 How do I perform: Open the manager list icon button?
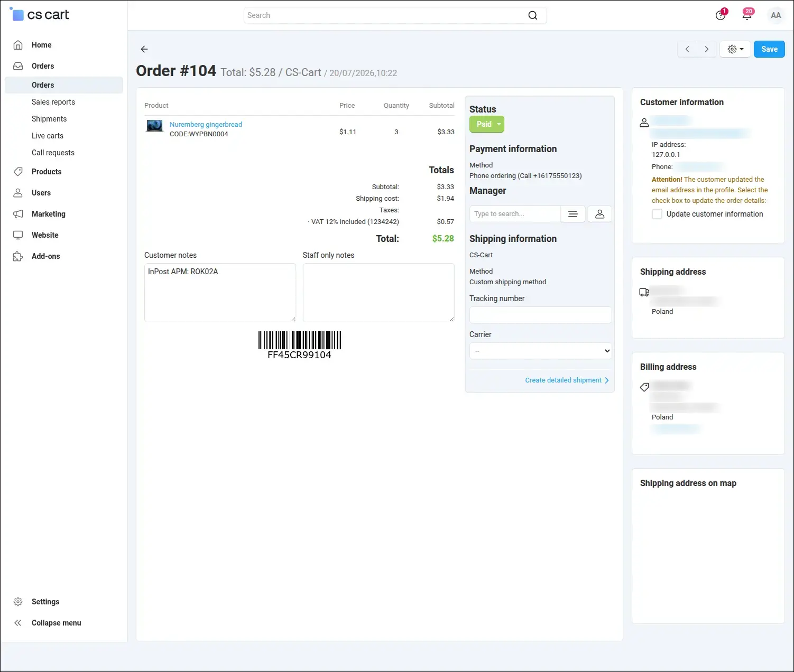tap(573, 214)
